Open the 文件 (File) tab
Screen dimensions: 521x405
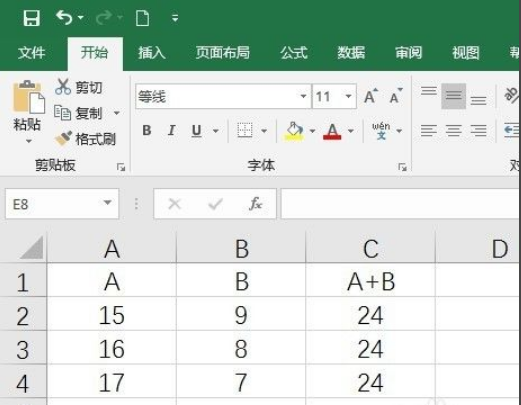point(32,53)
